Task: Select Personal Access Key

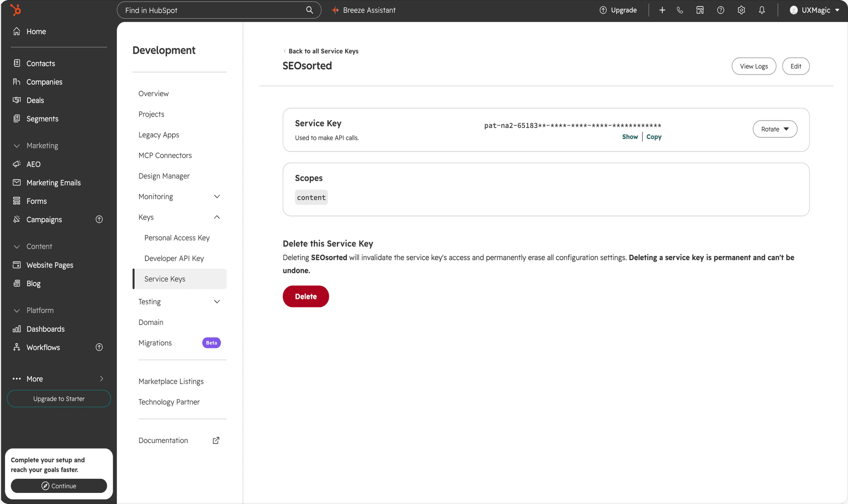Action: (x=177, y=238)
